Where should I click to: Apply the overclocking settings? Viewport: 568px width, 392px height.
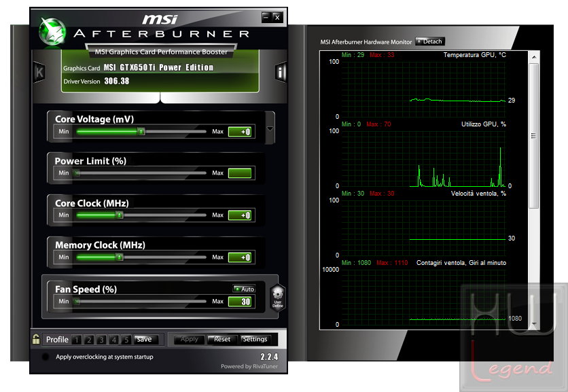[x=189, y=340]
